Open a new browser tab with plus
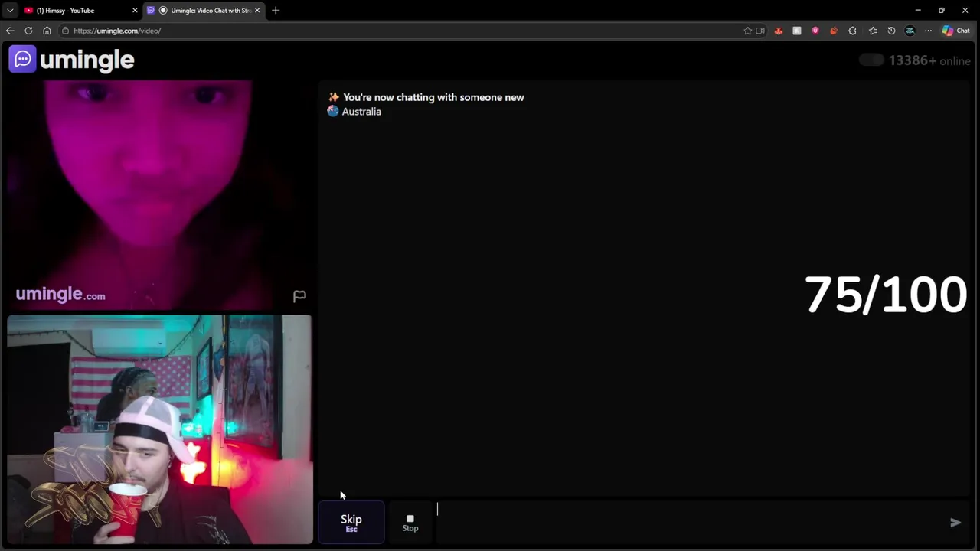This screenshot has height=551, width=980. pos(276,10)
